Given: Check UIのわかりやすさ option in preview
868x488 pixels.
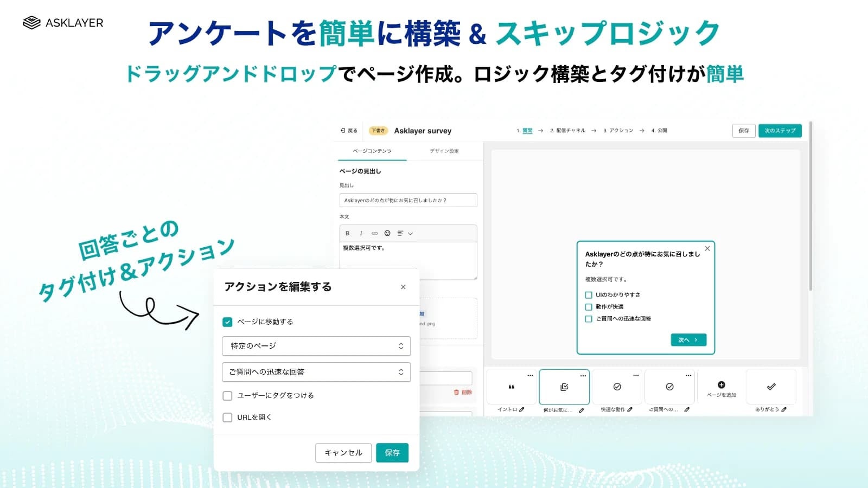Looking at the screenshot, I should [589, 295].
